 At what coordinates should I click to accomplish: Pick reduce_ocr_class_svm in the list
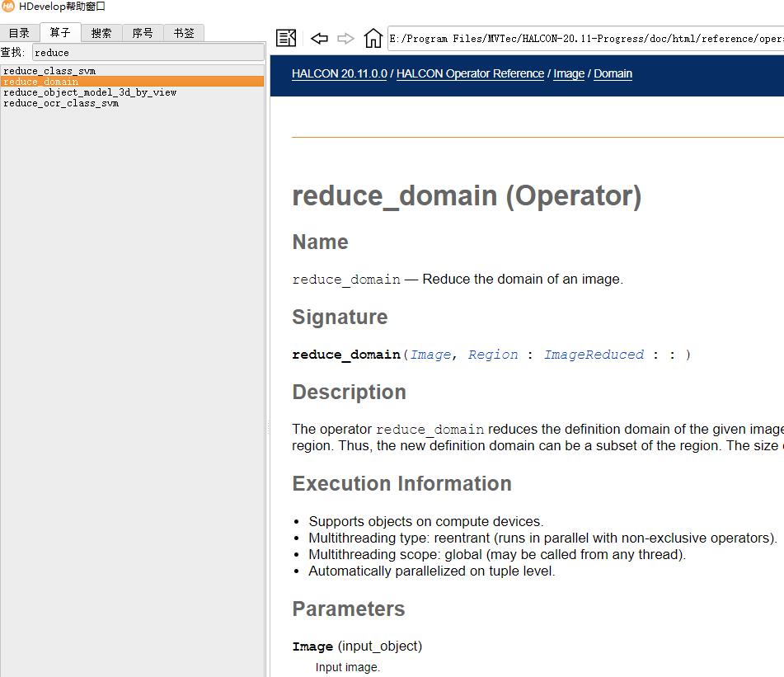tap(133, 103)
